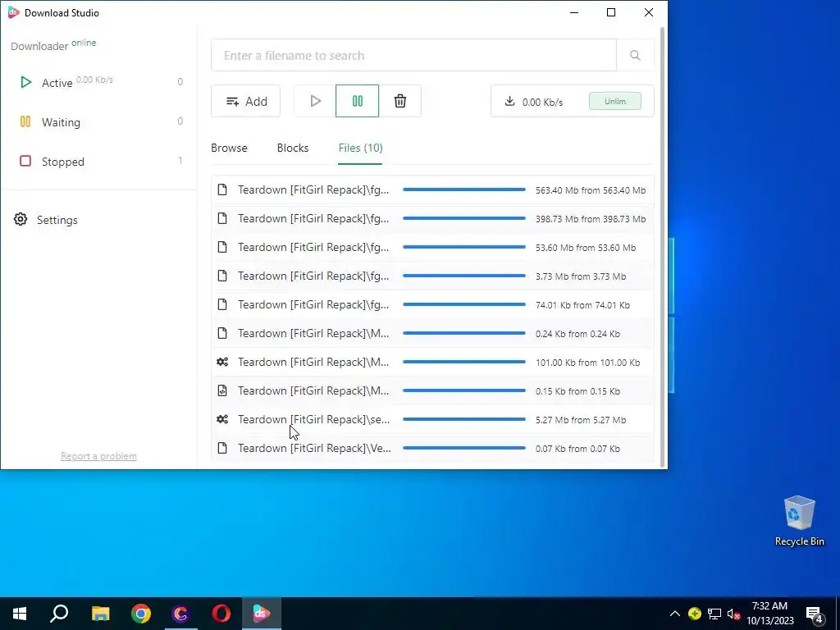840x630 pixels.
Task: Show hidden system tray icons
Action: pos(675,614)
